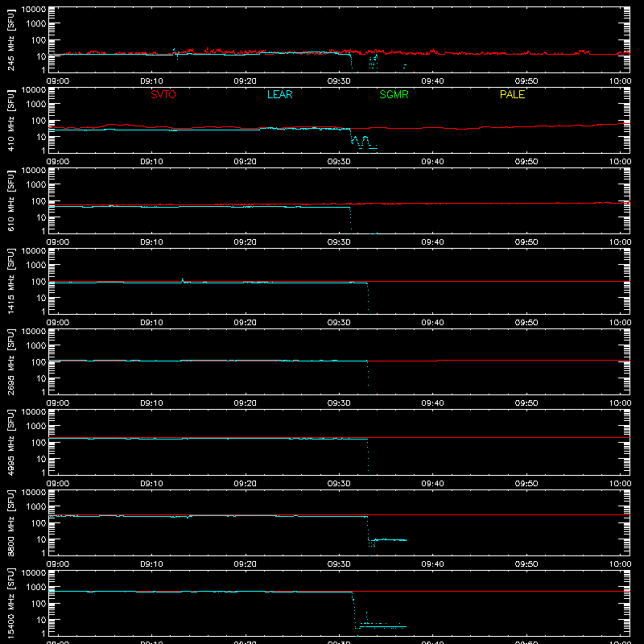The width and height of the screenshot is (644, 644).
Task: Select the 2695 MHz [SFU] axis title
Action: 10,361
